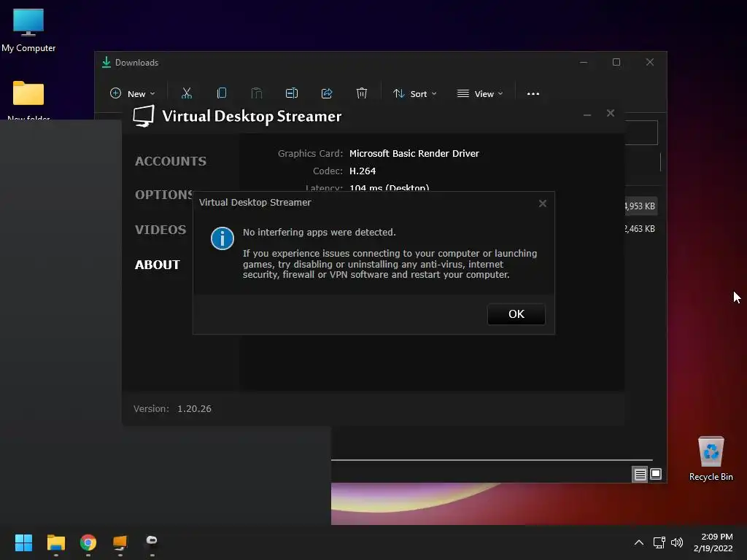Close the Virtual Desktop Streamer main window
747x560 pixels.
tap(611, 113)
